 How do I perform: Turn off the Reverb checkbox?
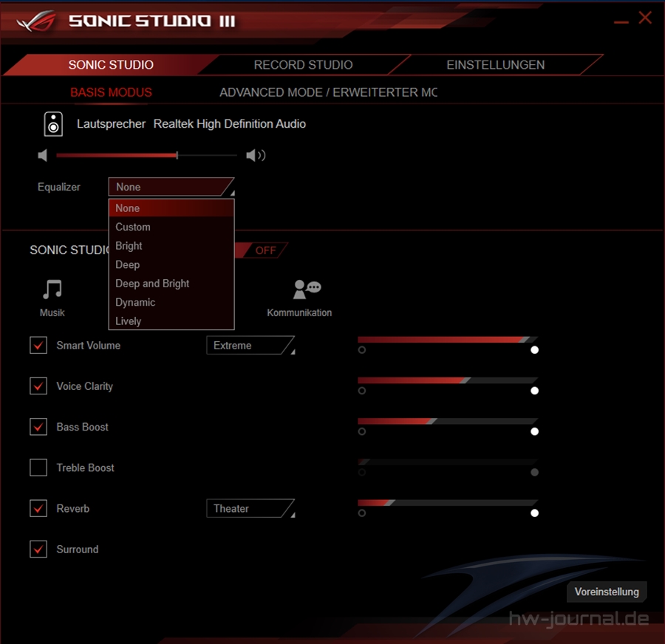click(x=38, y=508)
